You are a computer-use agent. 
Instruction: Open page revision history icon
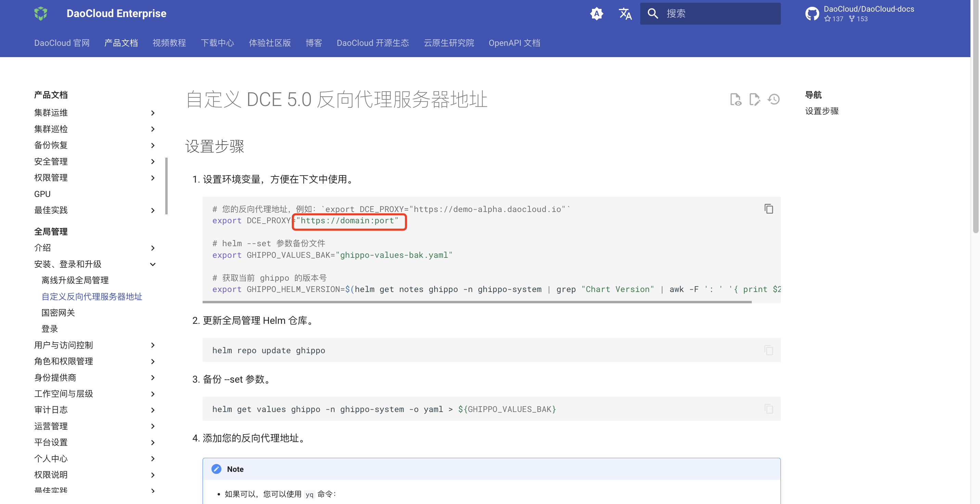tap(773, 100)
